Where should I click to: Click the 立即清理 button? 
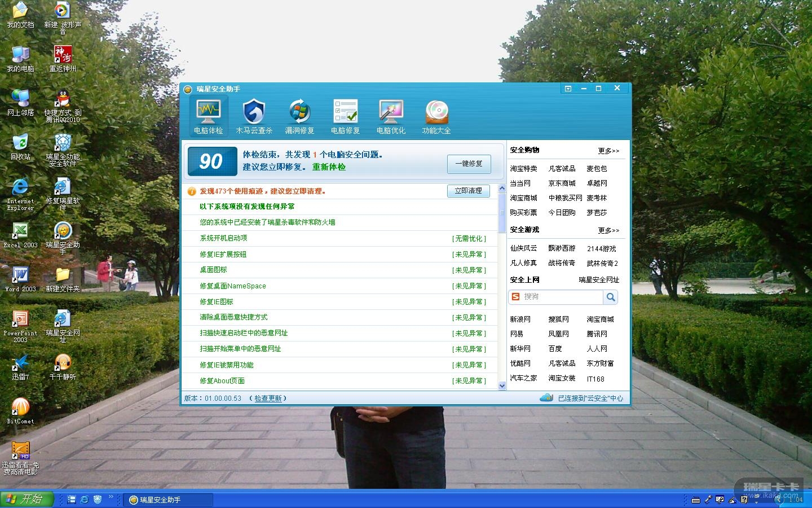pos(468,191)
